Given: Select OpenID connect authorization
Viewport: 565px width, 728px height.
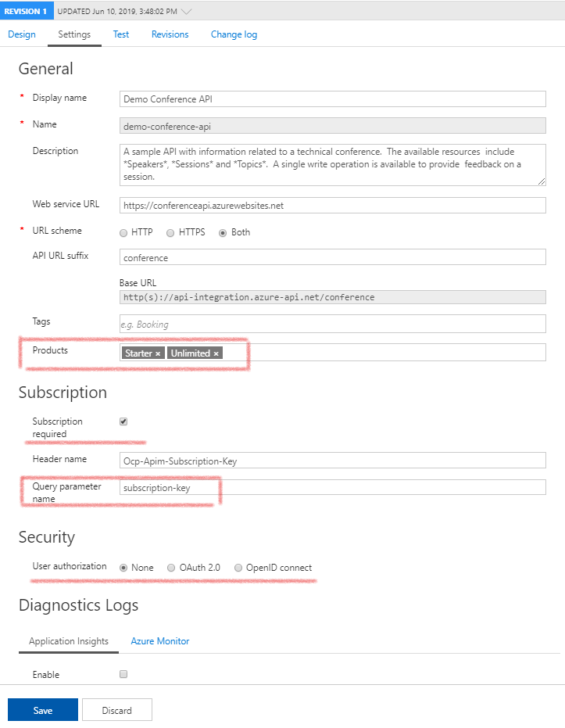Looking at the screenshot, I should pyautogui.click(x=238, y=568).
